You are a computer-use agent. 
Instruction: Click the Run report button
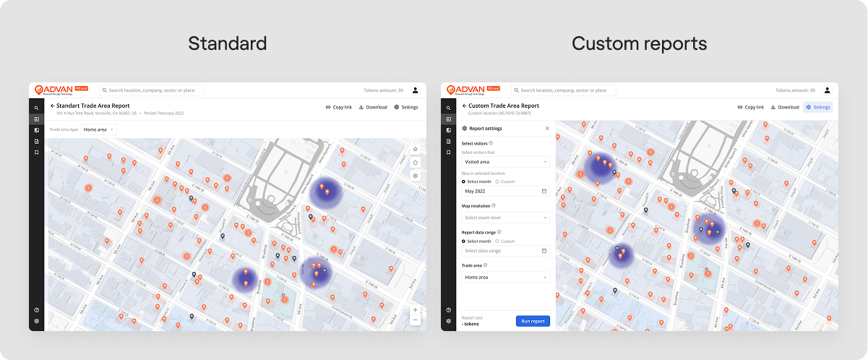tap(533, 321)
